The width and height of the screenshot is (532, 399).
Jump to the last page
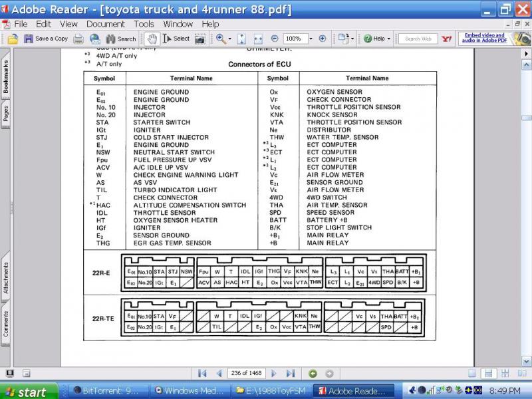pos(291,374)
